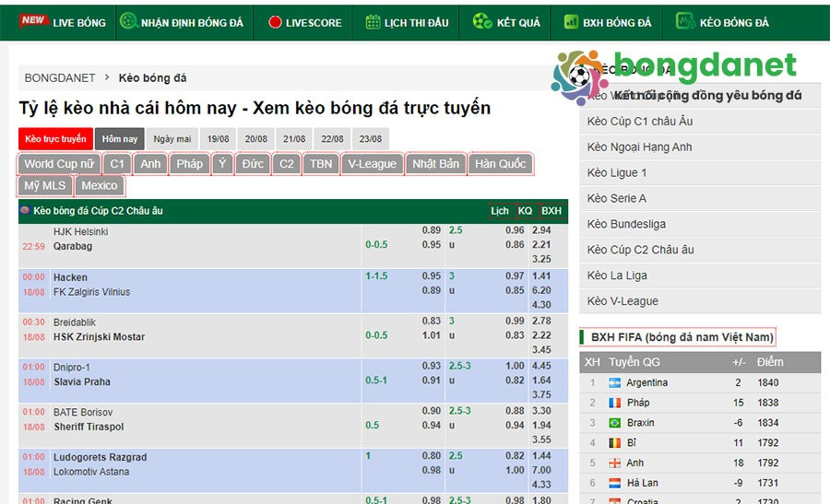Click the red Livescore circle icon
Viewport: 830px width, 504px height.
[274, 22]
